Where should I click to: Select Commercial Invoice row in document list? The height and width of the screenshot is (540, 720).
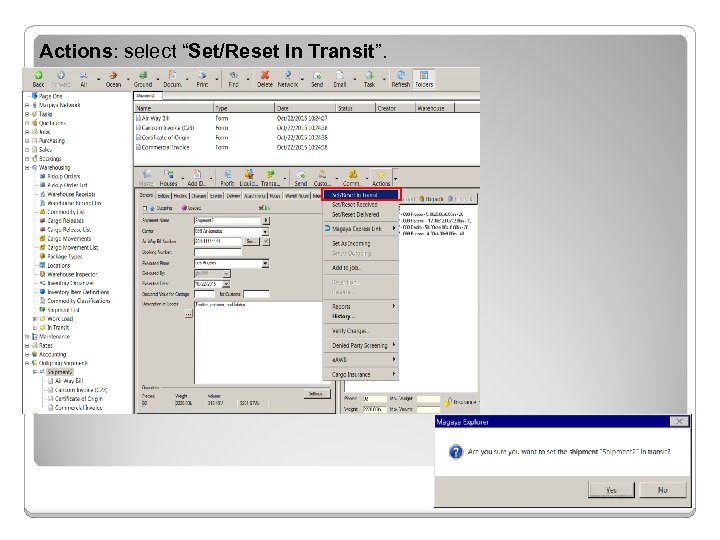[165, 148]
